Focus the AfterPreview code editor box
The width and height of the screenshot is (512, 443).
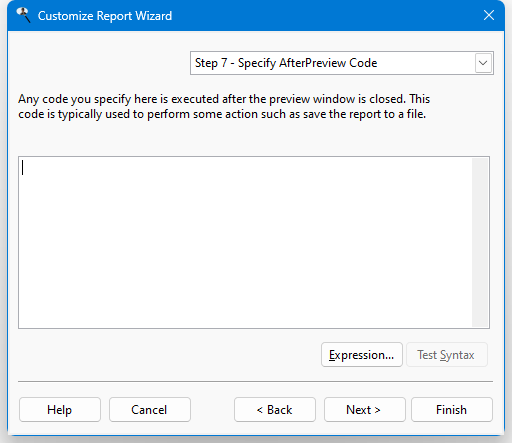click(x=245, y=242)
